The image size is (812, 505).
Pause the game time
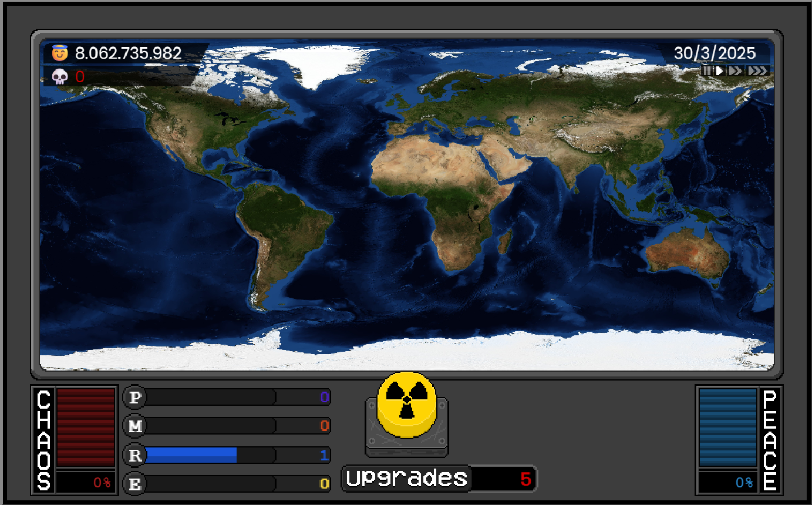(707, 70)
